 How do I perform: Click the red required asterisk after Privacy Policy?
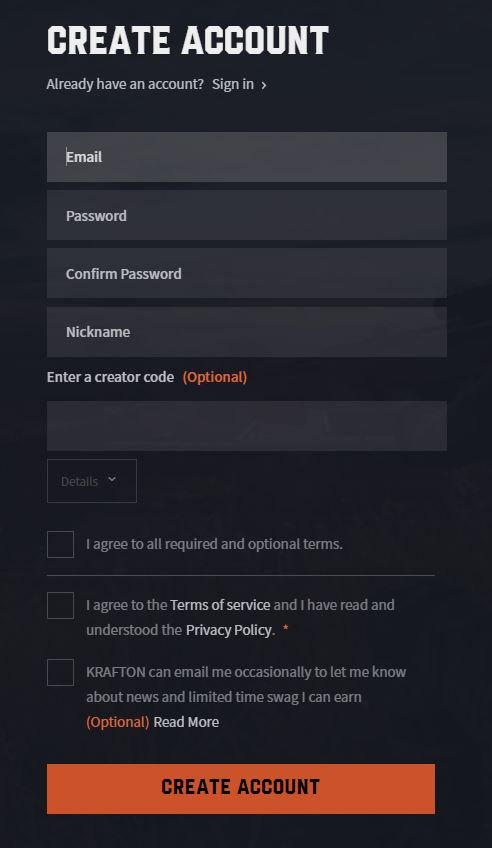point(285,628)
